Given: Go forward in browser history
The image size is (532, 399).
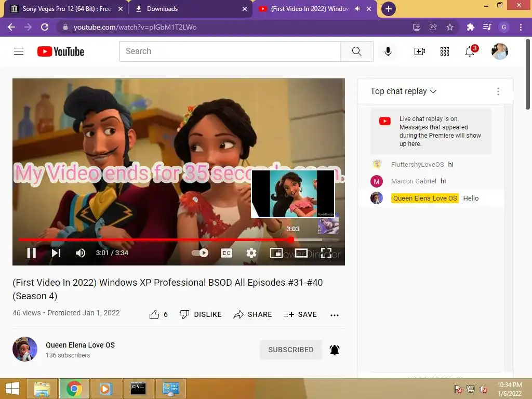Looking at the screenshot, I should 28,27.
